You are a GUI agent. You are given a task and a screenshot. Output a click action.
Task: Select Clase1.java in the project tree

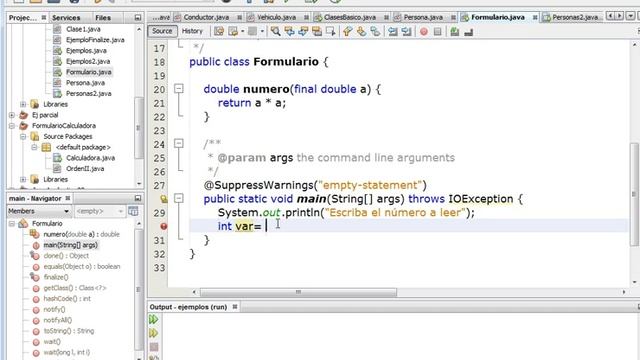pyautogui.click(x=83, y=29)
